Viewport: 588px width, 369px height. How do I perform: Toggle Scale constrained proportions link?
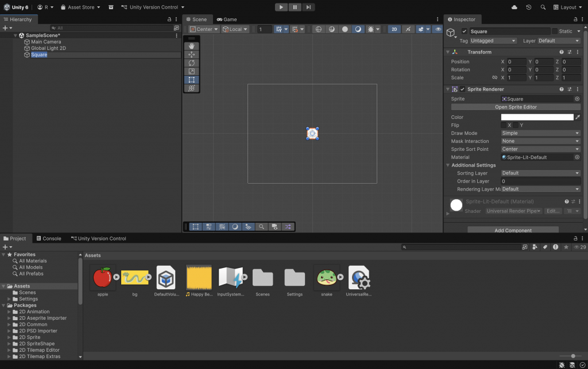pos(494,77)
